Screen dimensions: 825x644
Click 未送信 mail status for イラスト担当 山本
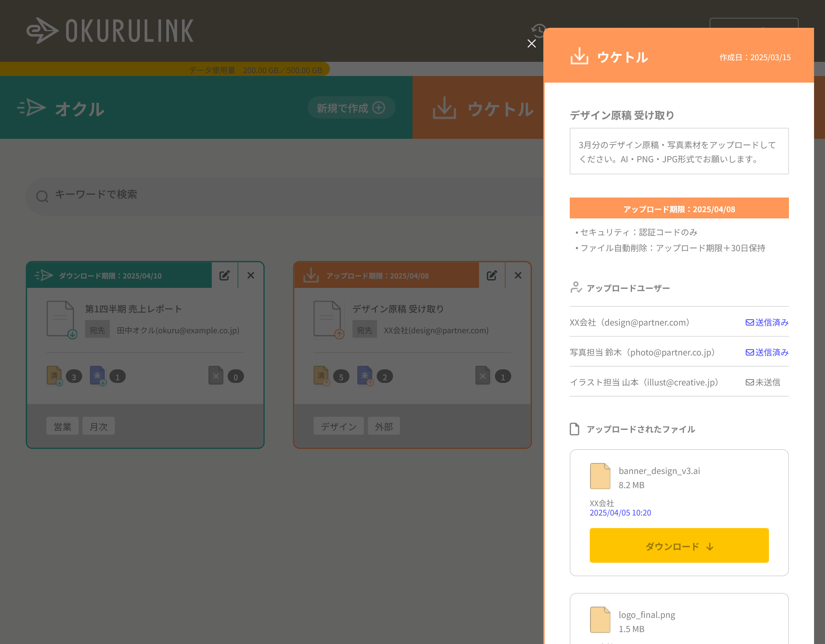click(x=763, y=383)
